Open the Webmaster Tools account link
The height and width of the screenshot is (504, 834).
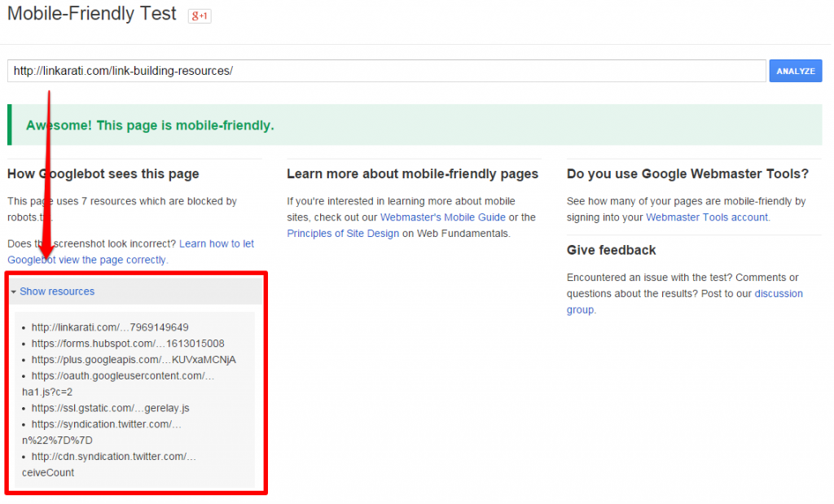(706, 217)
